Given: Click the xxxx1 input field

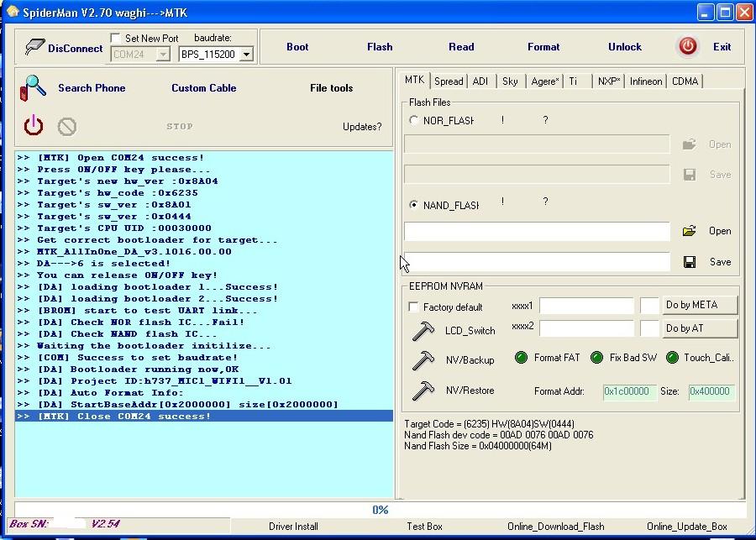Looking at the screenshot, I should point(586,306).
